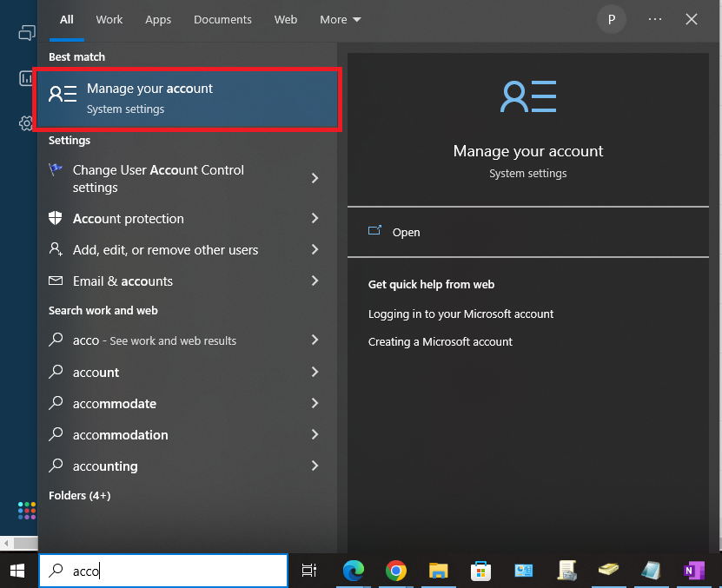This screenshot has width=722, height=588.
Task: Launch Microsoft Edge from taskbar
Action: pos(353,571)
